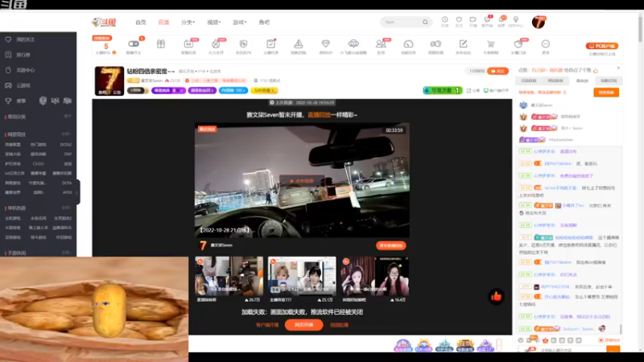
Task: Expand 全部 next to 单机热游 section
Action: 66,208
